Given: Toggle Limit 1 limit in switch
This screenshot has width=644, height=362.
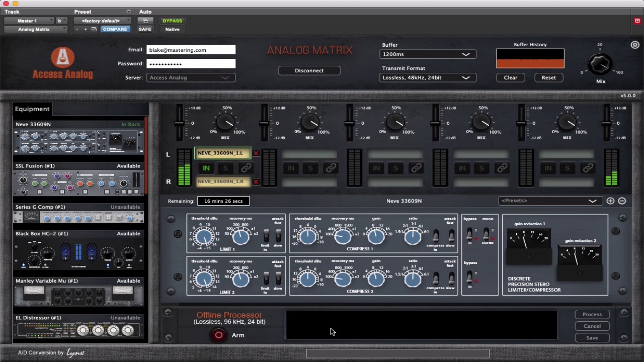Looking at the screenshot, I should 266,236.
